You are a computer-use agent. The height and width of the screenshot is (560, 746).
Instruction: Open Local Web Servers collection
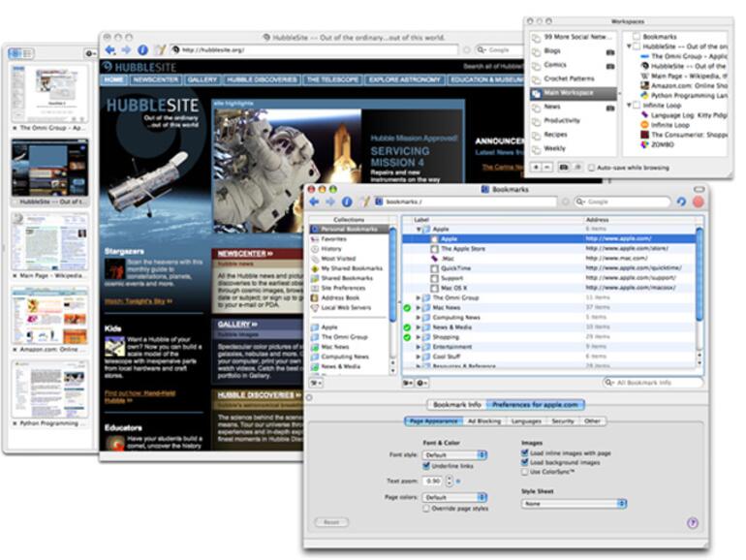pos(346,308)
